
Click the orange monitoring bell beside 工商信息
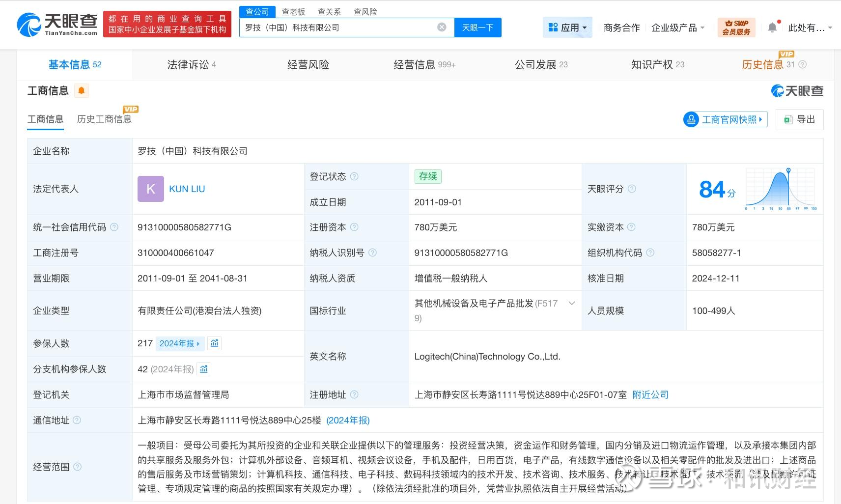click(x=82, y=91)
